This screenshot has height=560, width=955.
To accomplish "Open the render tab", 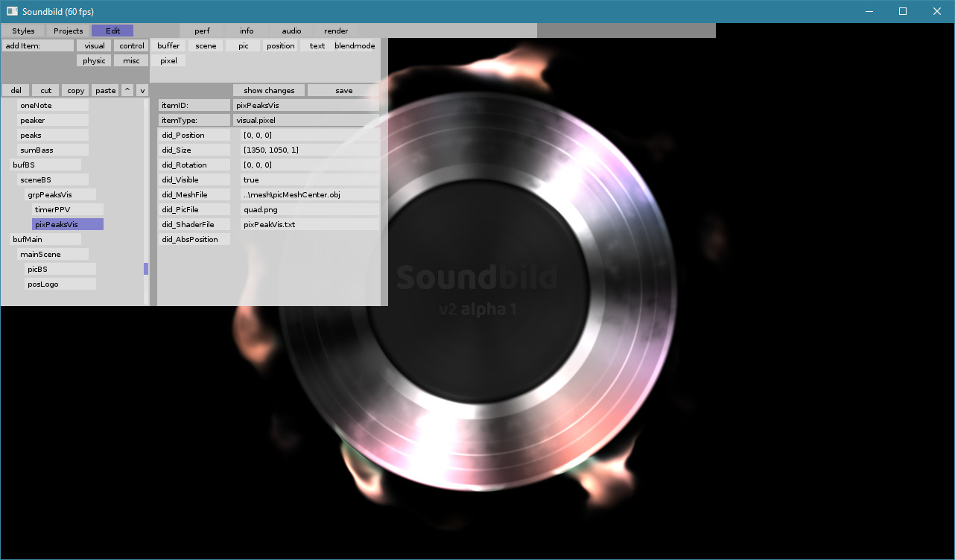I will 336,31.
